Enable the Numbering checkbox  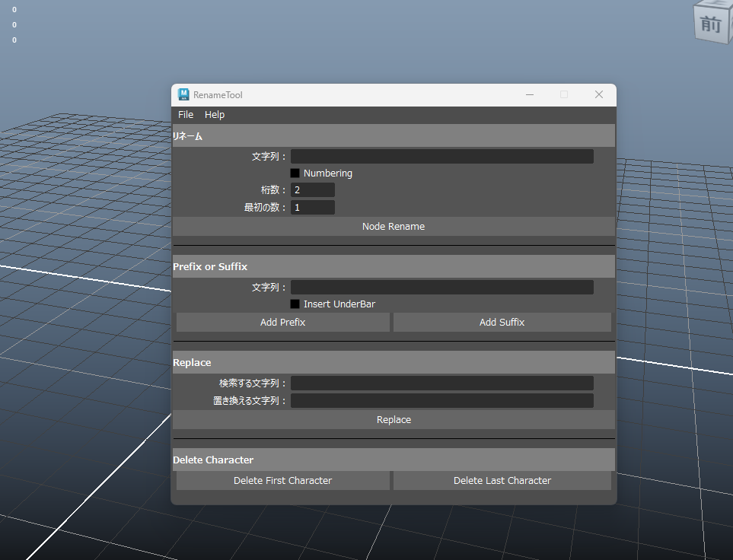click(295, 173)
